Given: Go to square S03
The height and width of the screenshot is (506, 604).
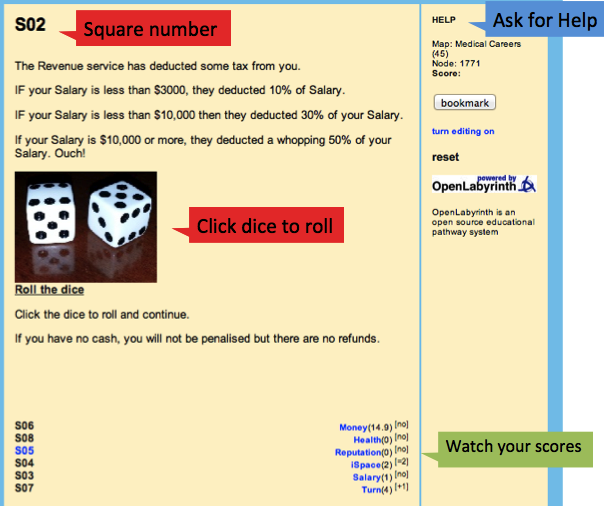Looking at the screenshot, I should coord(25,476).
